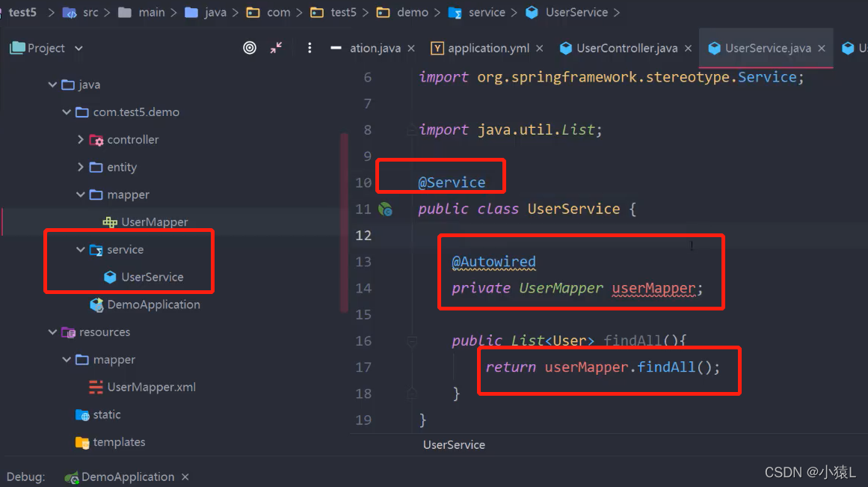
Task: Collapse the mapper package
Action: click(x=80, y=195)
